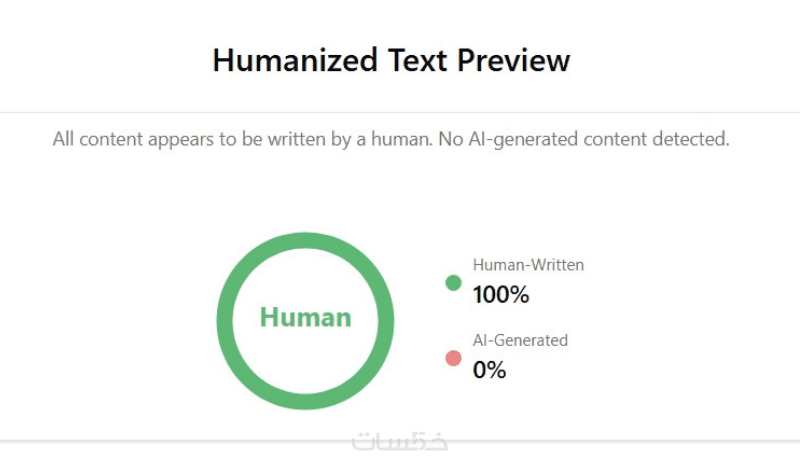800x460 pixels.
Task: Click the gray Arabic watermark logo at bottom
Action: (400, 441)
